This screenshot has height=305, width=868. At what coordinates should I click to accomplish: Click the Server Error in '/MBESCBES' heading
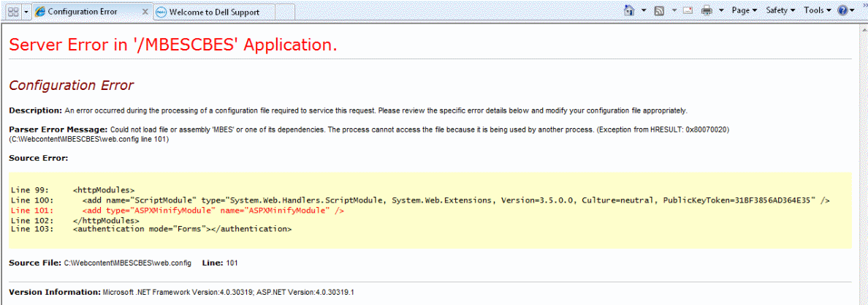(173, 45)
